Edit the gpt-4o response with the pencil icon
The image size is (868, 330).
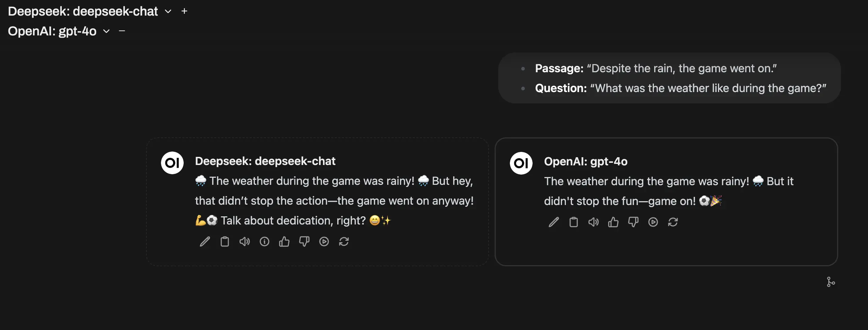pos(554,222)
